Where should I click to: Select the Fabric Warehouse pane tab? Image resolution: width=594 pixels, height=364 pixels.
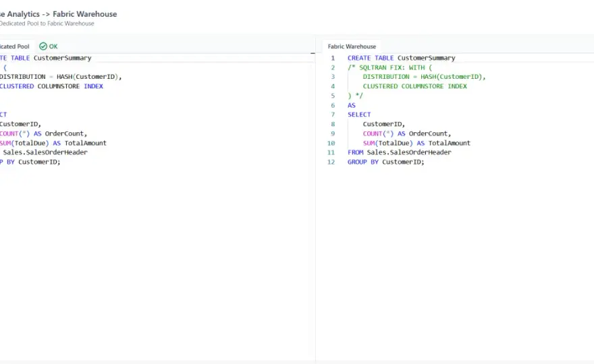coord(352,46)
